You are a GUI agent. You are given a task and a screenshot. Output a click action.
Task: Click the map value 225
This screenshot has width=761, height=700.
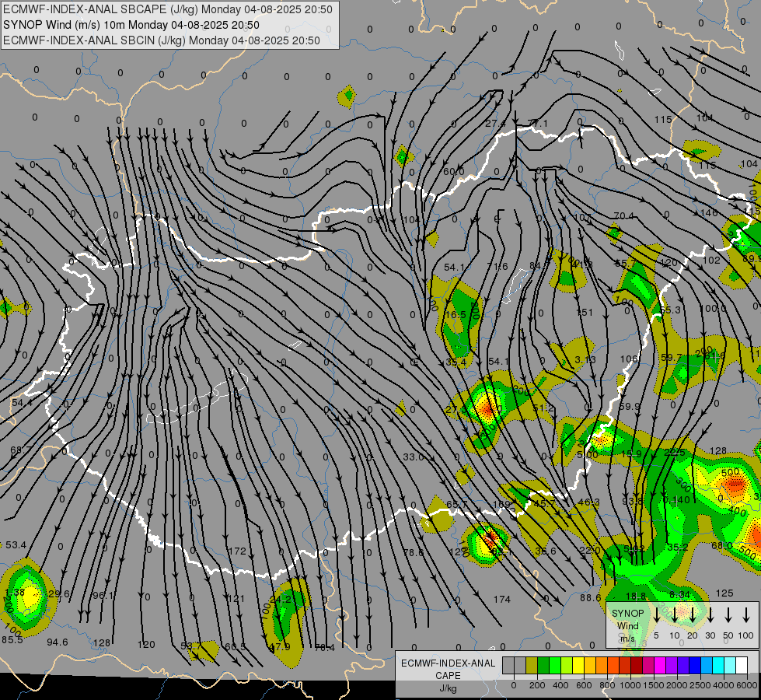point(675,453)
